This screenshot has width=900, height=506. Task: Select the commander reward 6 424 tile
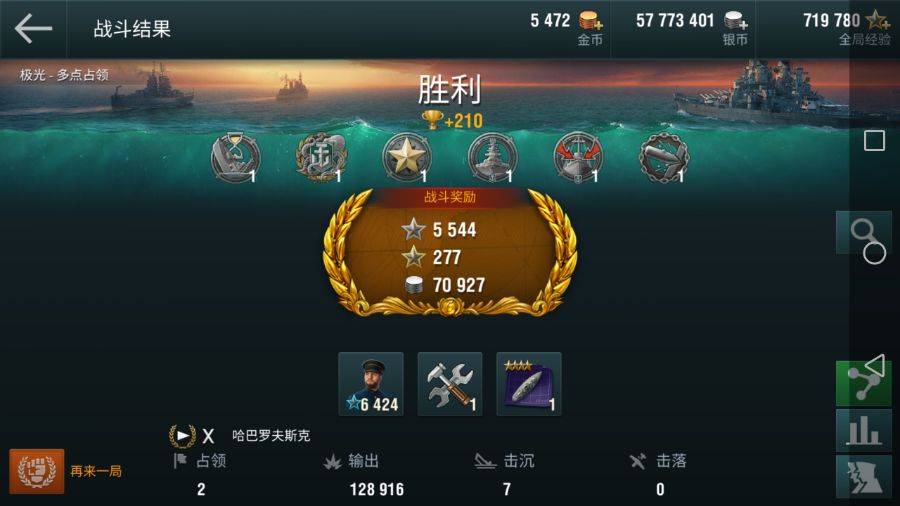click(x=371, y=384)
